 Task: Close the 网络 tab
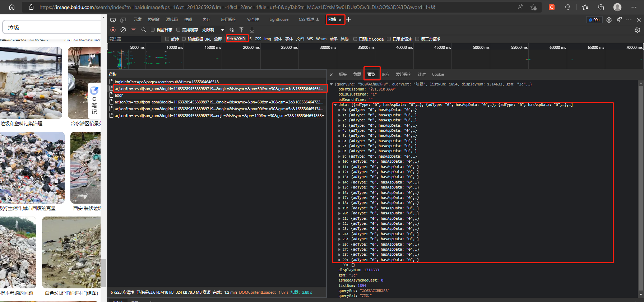coord(340,20)
